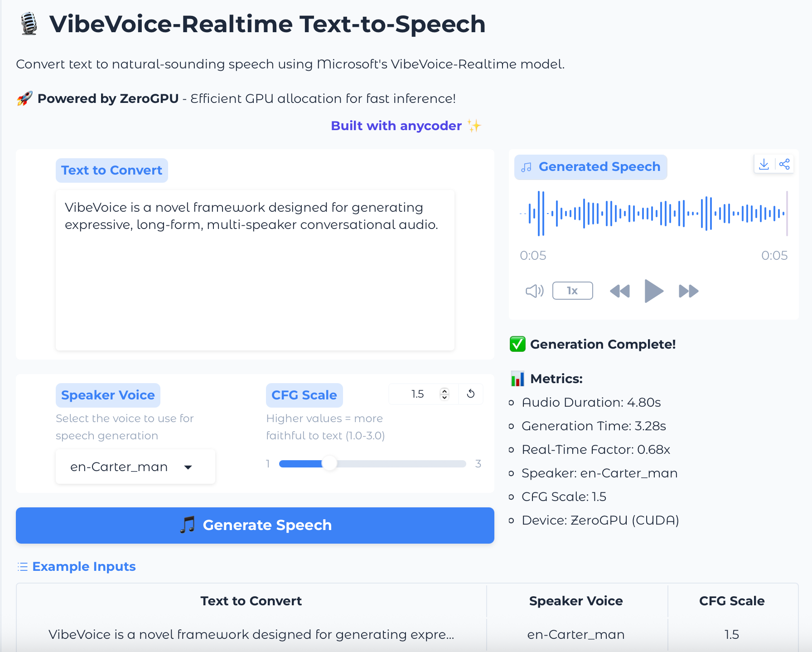Increase CFG value using the stepper up arrow
The height and width of the screenshot is (652, 812).
coord(445,391)
